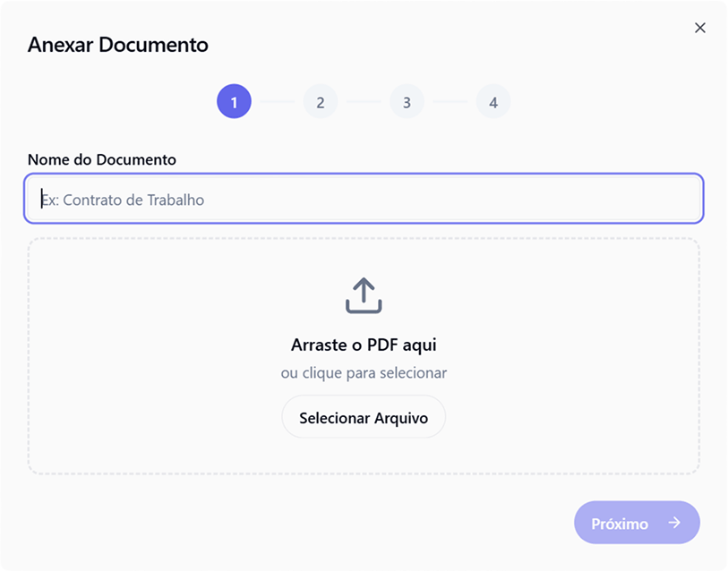The height and width of the screenshot is (571, 728).
Task: Select step 1 in the progress stepper
Action: click(x=234, y=101)
